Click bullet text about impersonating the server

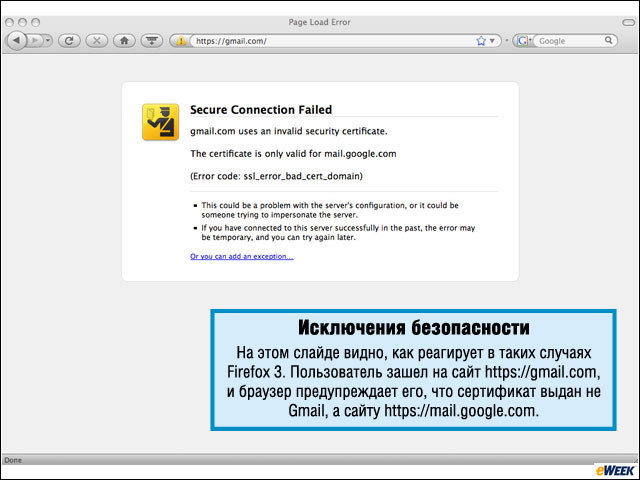[330, 210]
